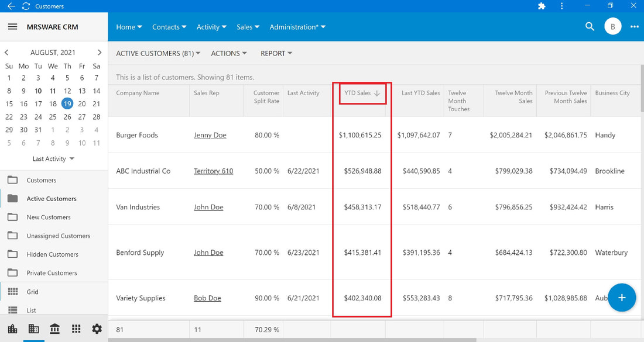Open the search magnifier icon
Image resolution: width=644 pixels, height=342 pixels.
(590, 27)
